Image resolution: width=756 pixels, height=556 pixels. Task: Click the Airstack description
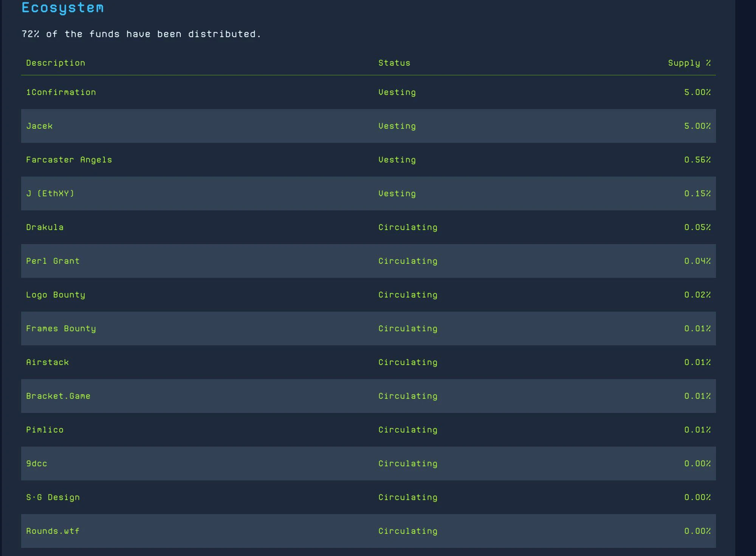[x=47, y=362]
